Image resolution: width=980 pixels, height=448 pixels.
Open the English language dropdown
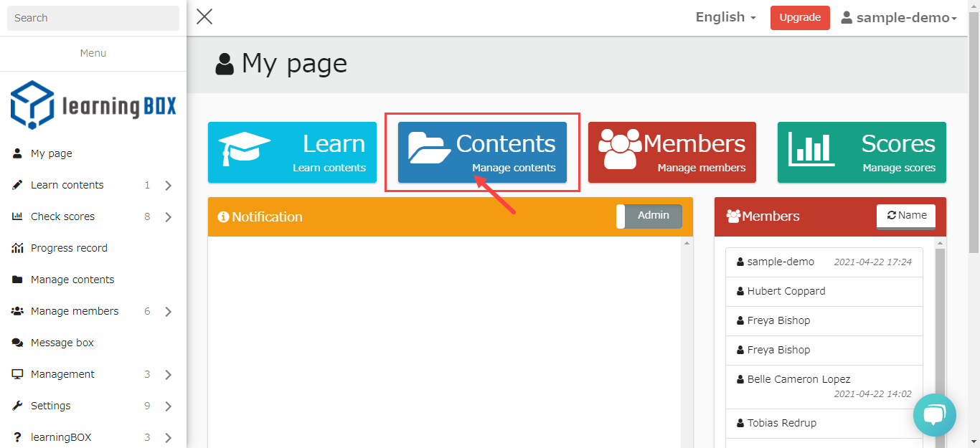coord(725,17)
